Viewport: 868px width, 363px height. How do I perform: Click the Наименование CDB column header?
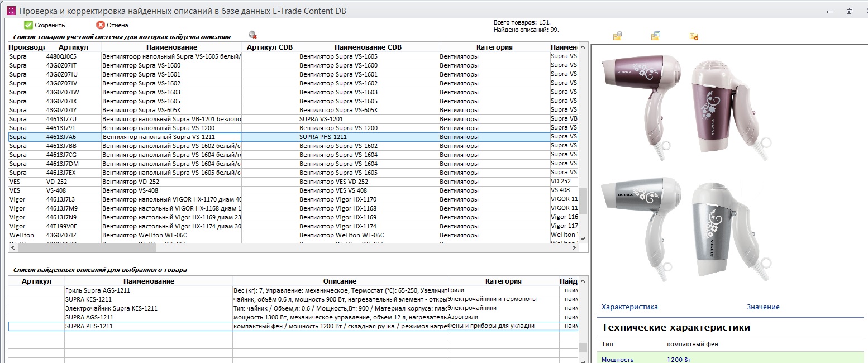tap(368, 47)
